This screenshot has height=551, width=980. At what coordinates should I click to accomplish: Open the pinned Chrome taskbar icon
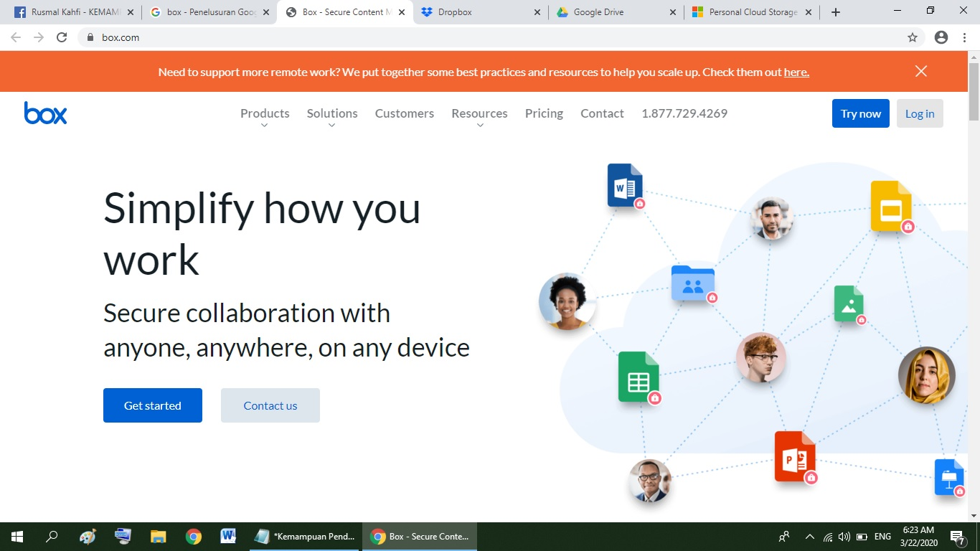[193, 536]
